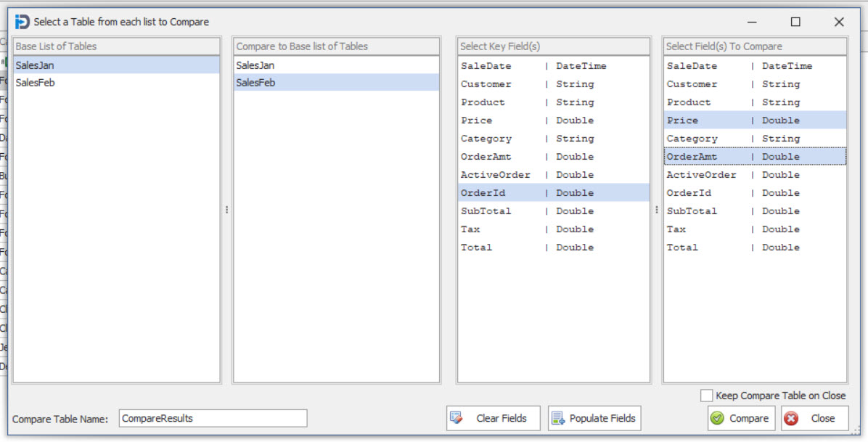868x442 pixels.
Task: Click the Compare Table Name text field
Action: click(x=213, y=418)
